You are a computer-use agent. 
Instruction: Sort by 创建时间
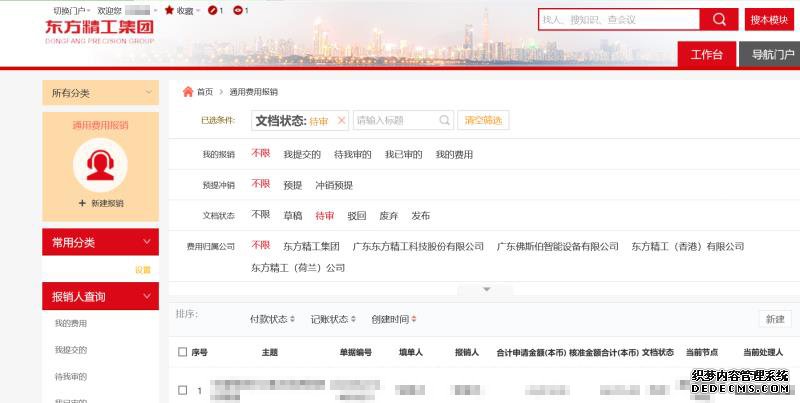(x=393, y=319)
